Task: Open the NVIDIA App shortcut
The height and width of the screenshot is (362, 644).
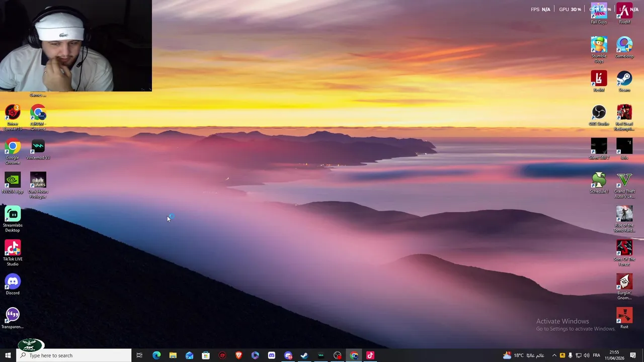Action: (x=13, y=183)
